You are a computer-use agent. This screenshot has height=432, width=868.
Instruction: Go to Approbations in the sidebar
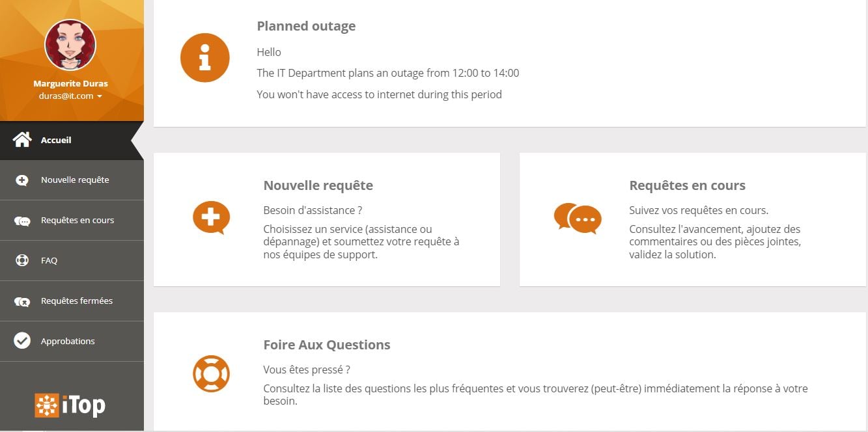pyautogui.click(x=68, y=341)
